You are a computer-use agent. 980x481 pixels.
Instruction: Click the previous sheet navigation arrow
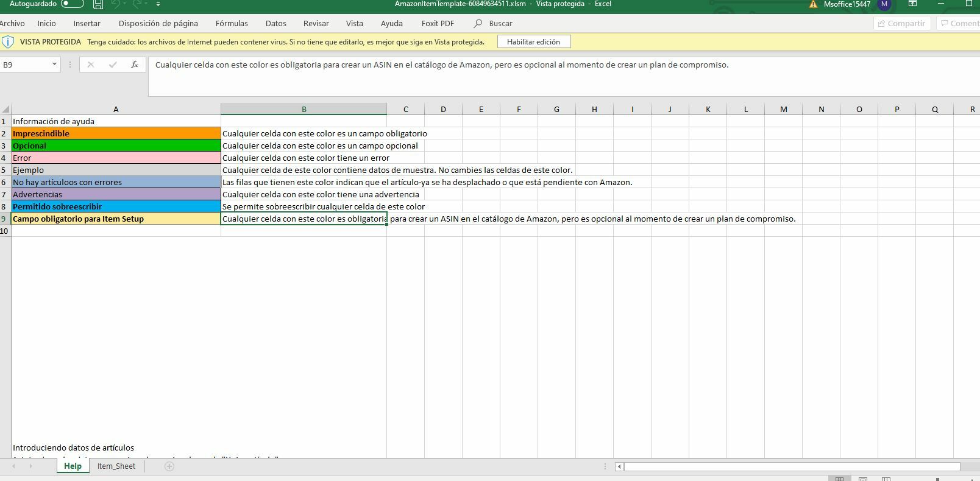click(x=14, y=466)
